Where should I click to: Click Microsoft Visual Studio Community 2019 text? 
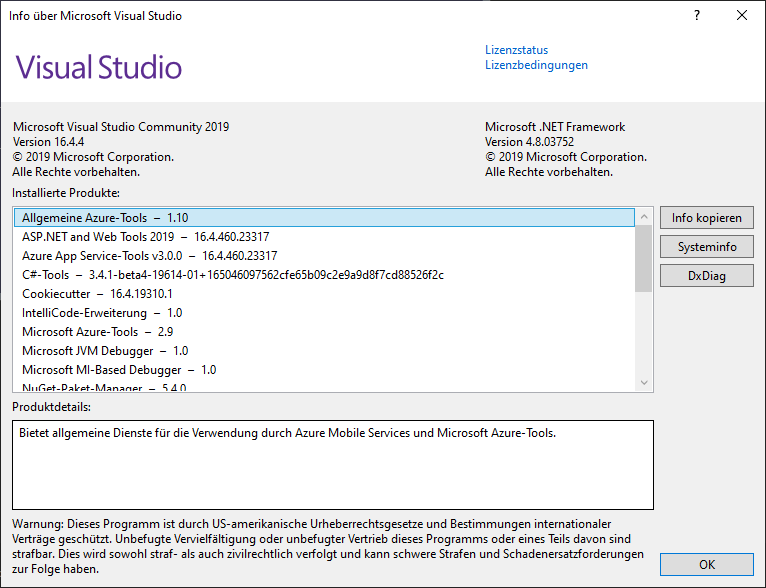[121, 126]
